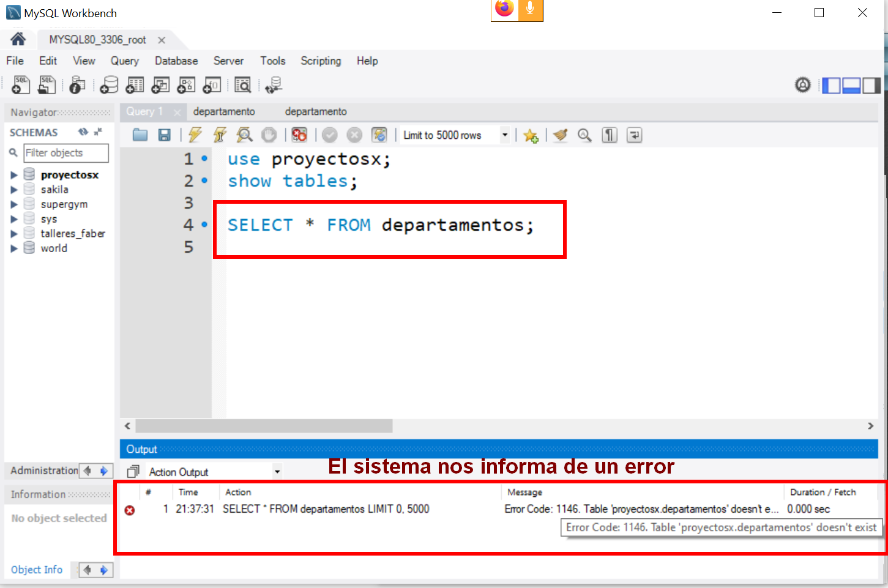Click the Firefox icon at the top
This screenshot has width=888, height=588.
(504, 9)
